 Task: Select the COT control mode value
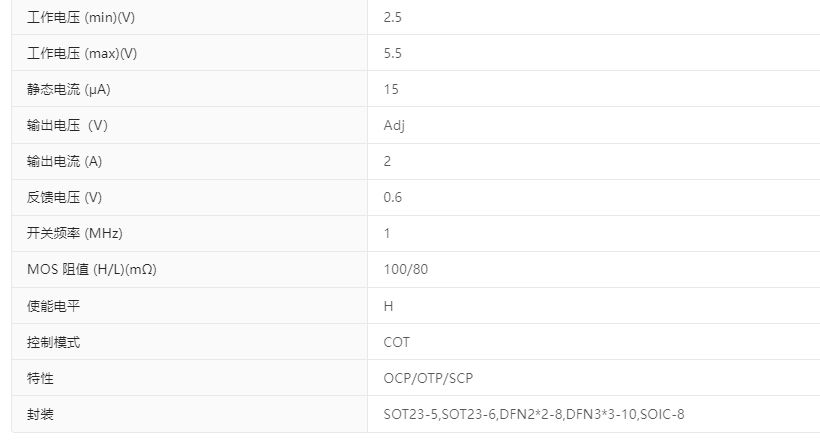click(397, 342)
